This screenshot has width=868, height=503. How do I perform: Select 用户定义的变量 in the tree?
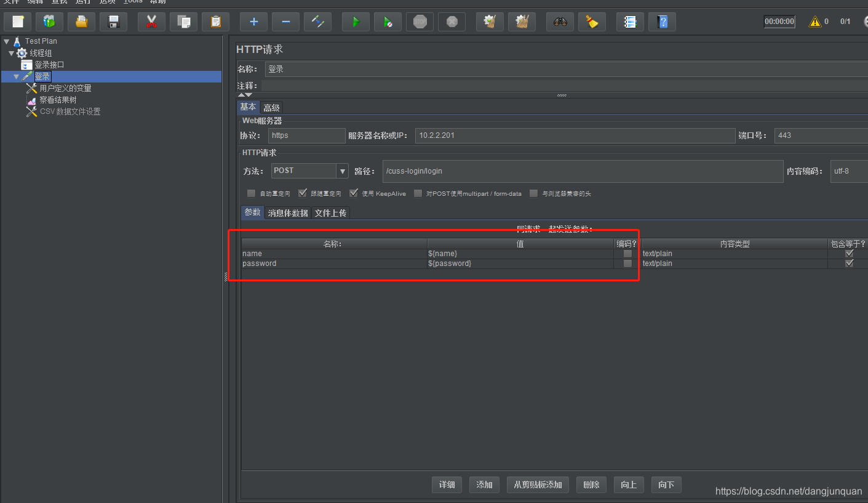[66, 88]
